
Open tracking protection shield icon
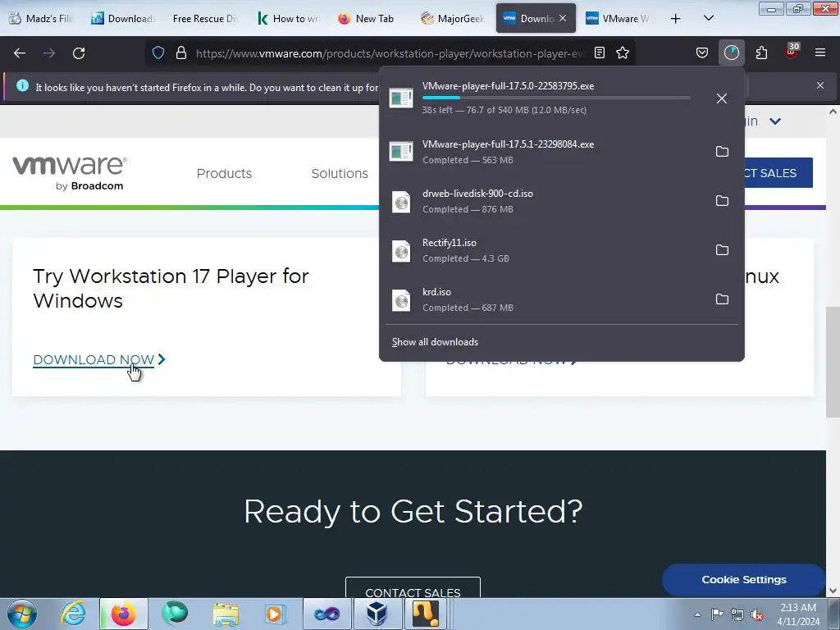coord(158,52)
